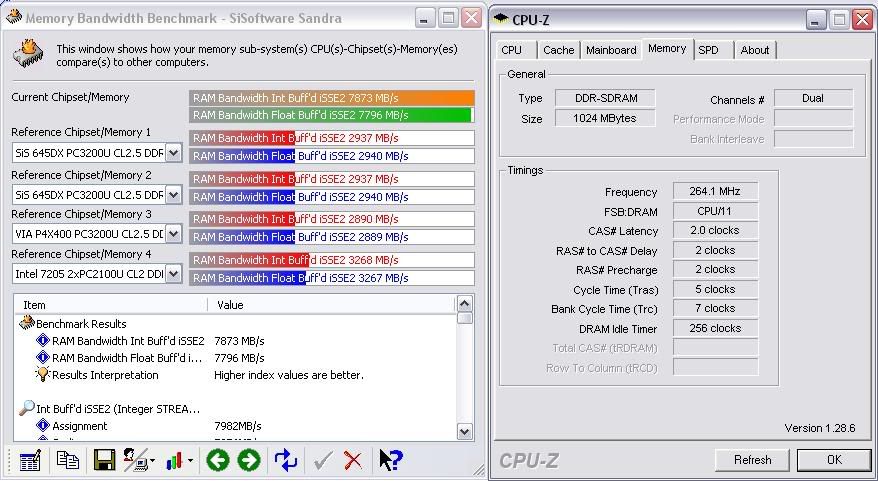
Task: Open the Mainboard tab in CPU-Z
Action: tap(611, 50)
